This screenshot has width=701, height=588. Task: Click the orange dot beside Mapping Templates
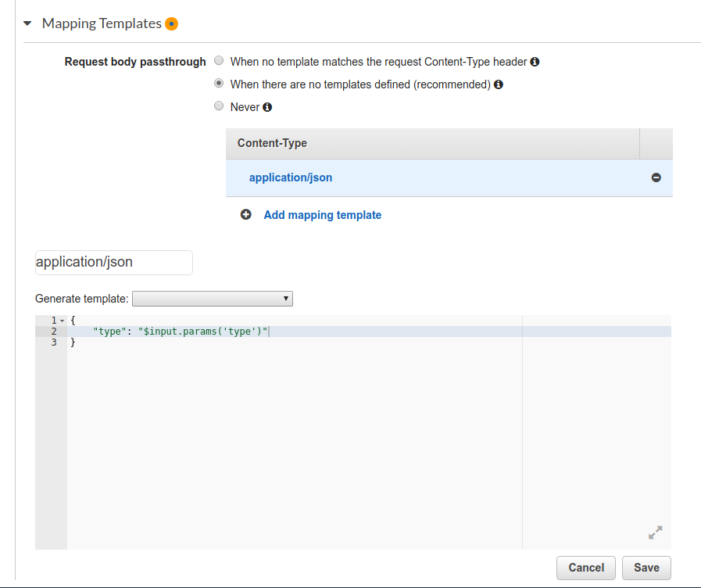point(171,23)
